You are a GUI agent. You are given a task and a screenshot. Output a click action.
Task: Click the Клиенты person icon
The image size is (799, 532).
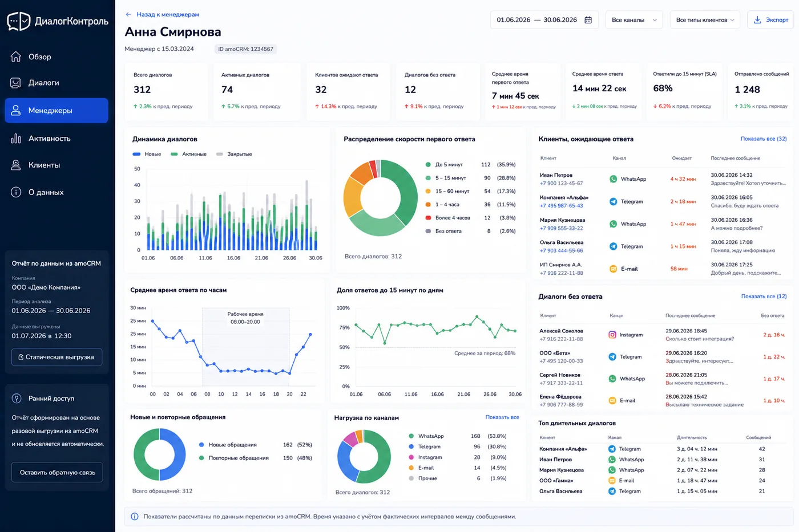16,165
